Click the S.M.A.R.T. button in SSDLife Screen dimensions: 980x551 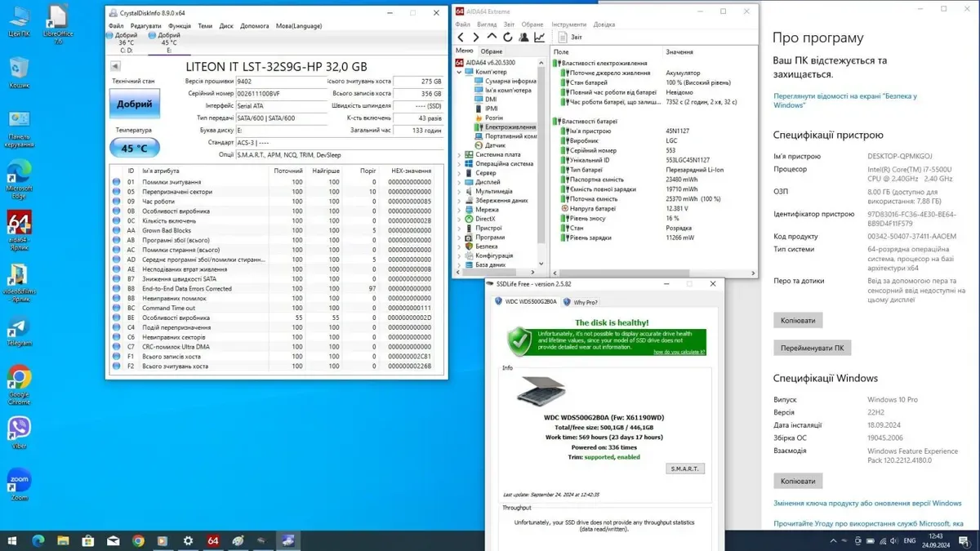point(684,469)
